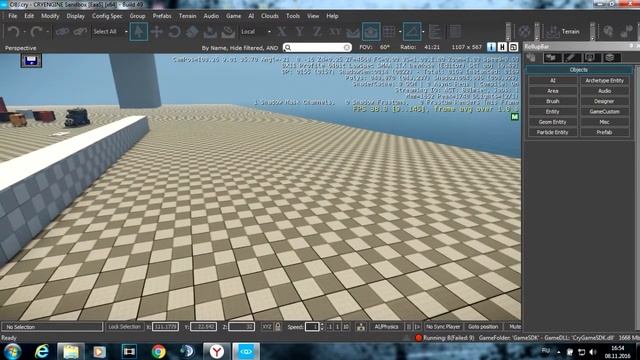Activate the Select object arrow tool
The width and height of the screenshot is (640, 360).
click(139, 31)
